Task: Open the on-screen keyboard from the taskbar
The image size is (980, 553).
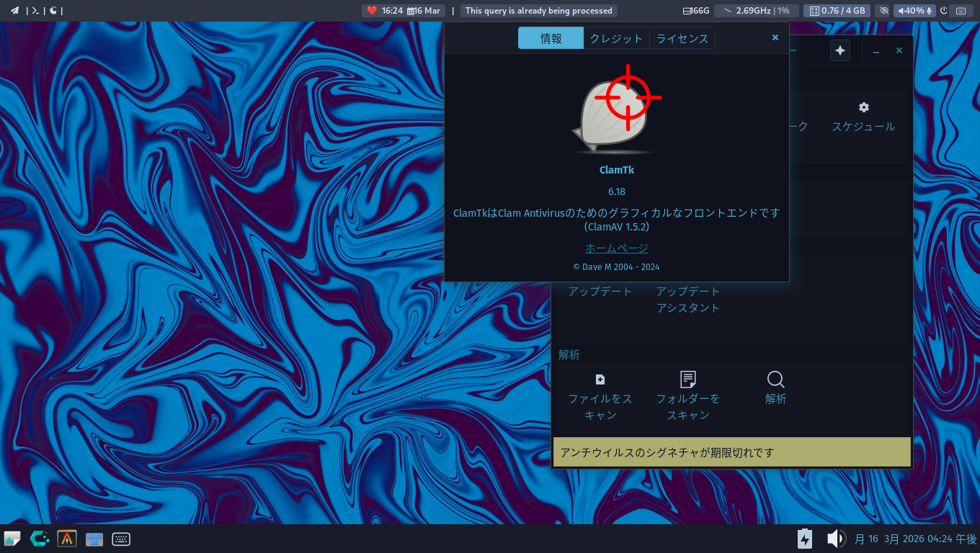Action: [x=120, y=539]
